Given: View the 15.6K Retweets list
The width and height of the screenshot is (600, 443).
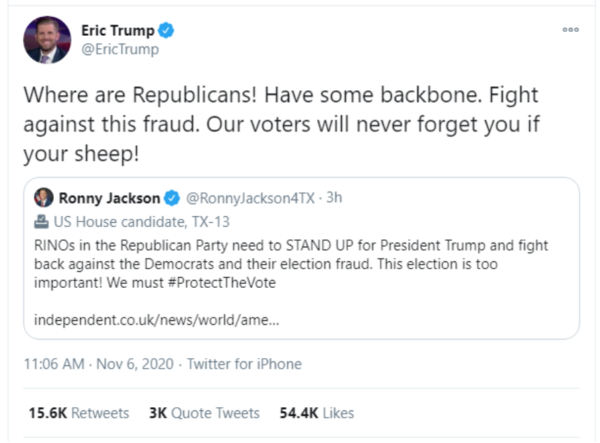Looking at the screenshot, I should (82, 412).
